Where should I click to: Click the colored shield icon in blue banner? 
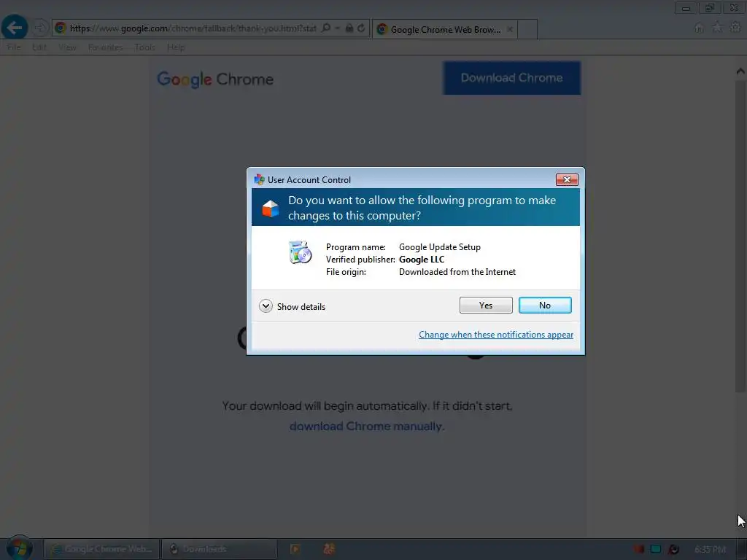270,208
